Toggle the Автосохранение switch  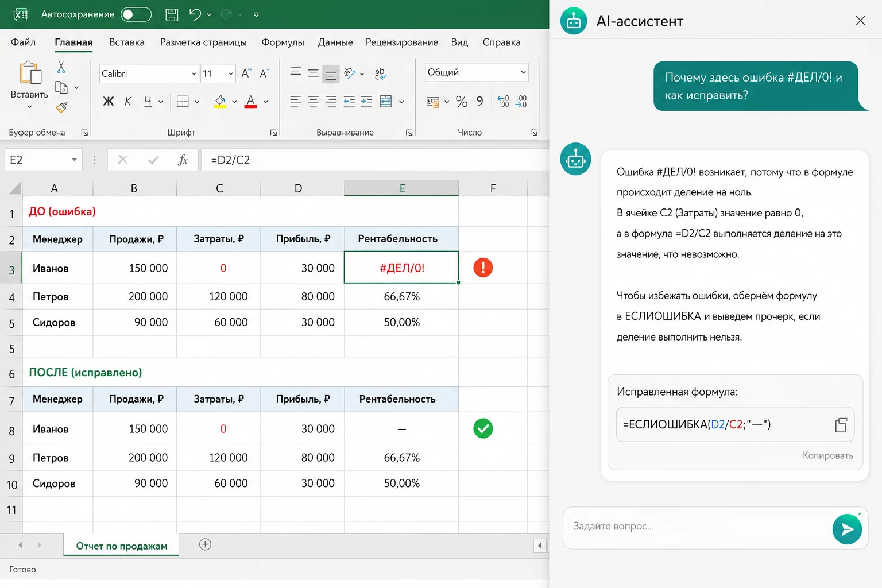(136, 14)
